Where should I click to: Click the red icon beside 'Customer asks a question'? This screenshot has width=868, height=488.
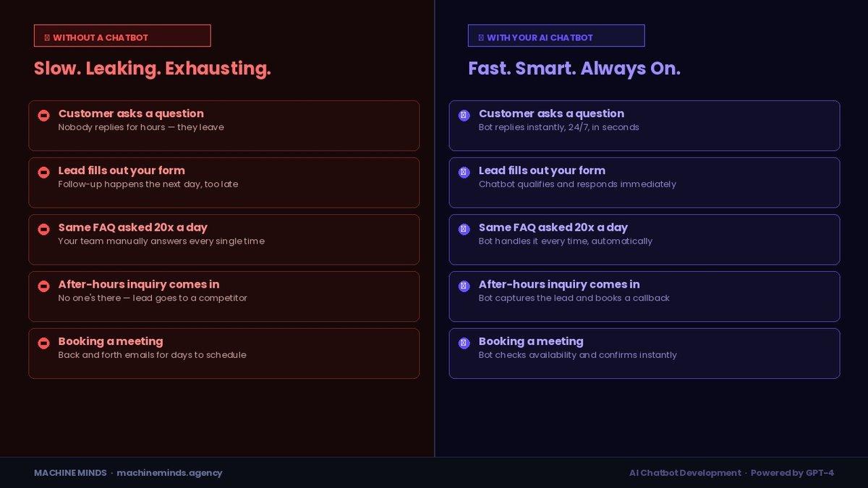pyautogui.click(x=43, y=116)
